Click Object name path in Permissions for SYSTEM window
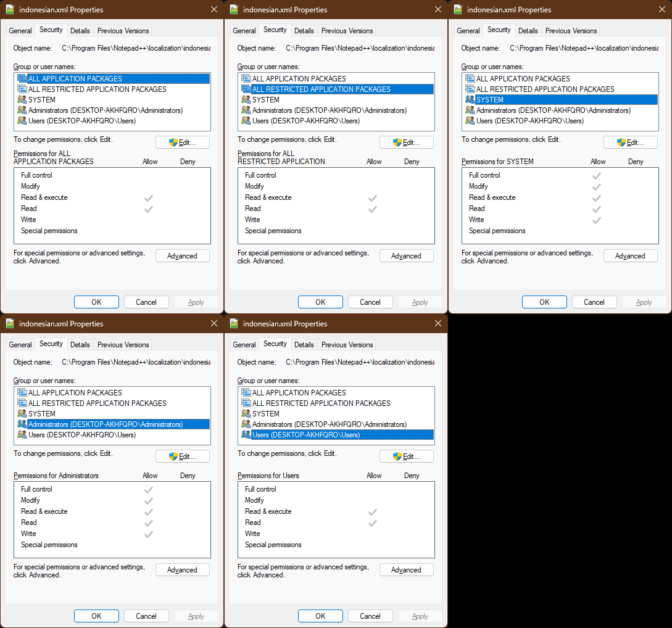 [x=584, y=48]
